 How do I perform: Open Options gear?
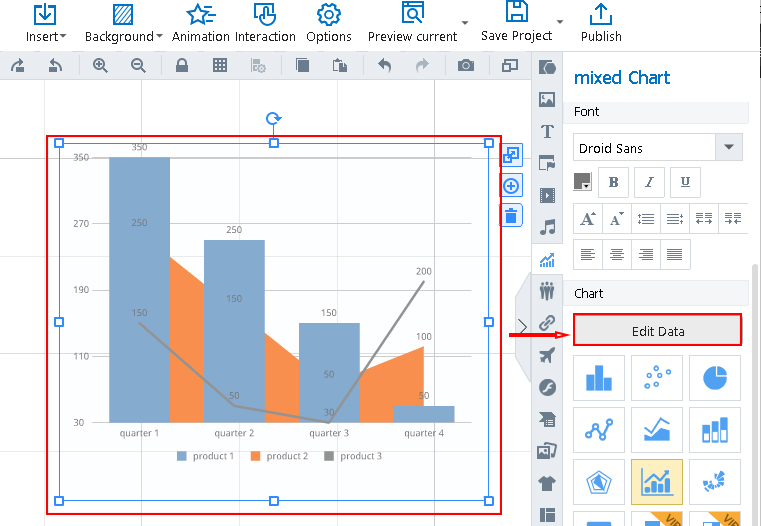pyautogui.click(x=329, y=23)
